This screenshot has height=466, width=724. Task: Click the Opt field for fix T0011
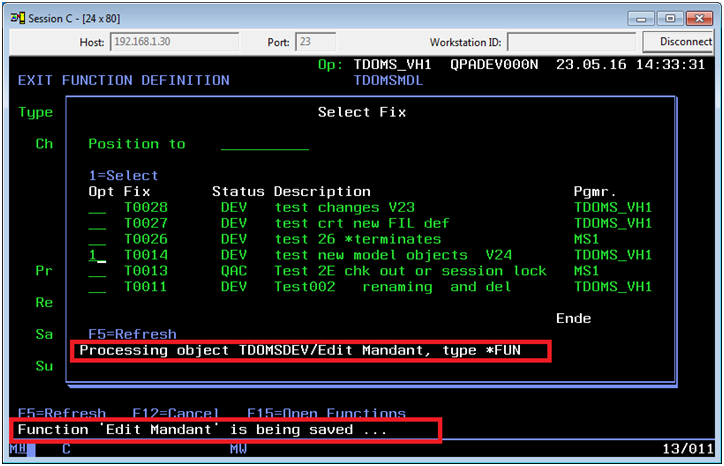(x=97, y=288)
